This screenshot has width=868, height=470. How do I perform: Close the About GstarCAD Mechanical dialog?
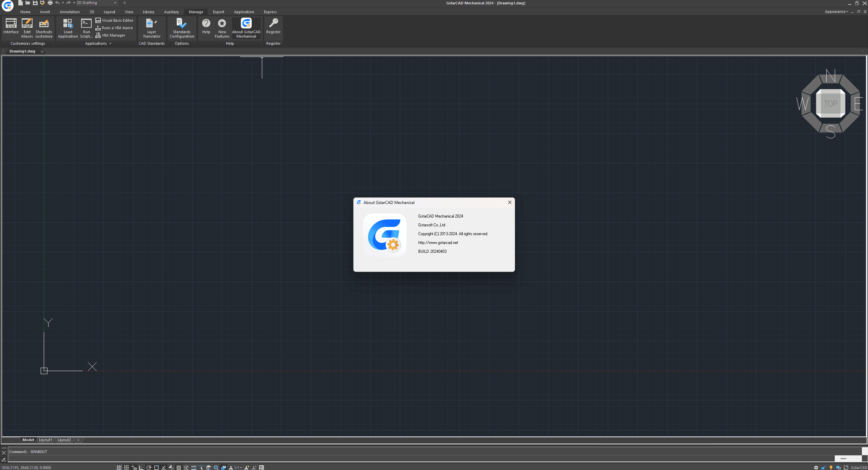pos(509,202)
